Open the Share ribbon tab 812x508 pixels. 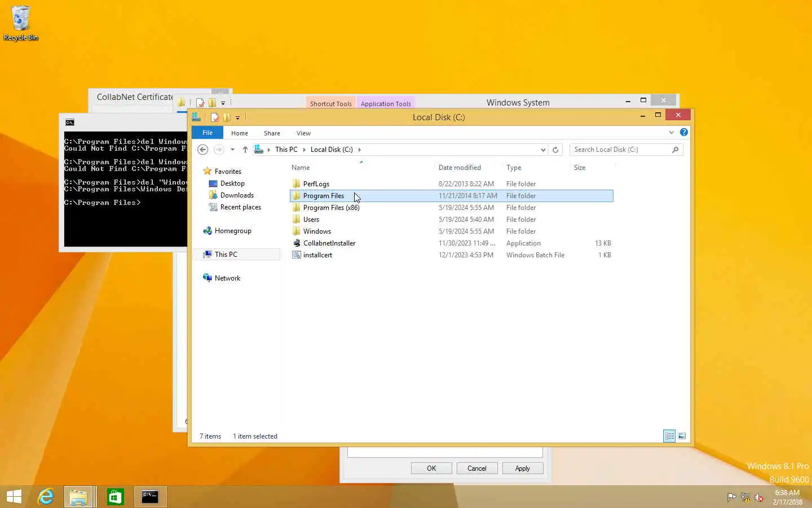[272, 133]
